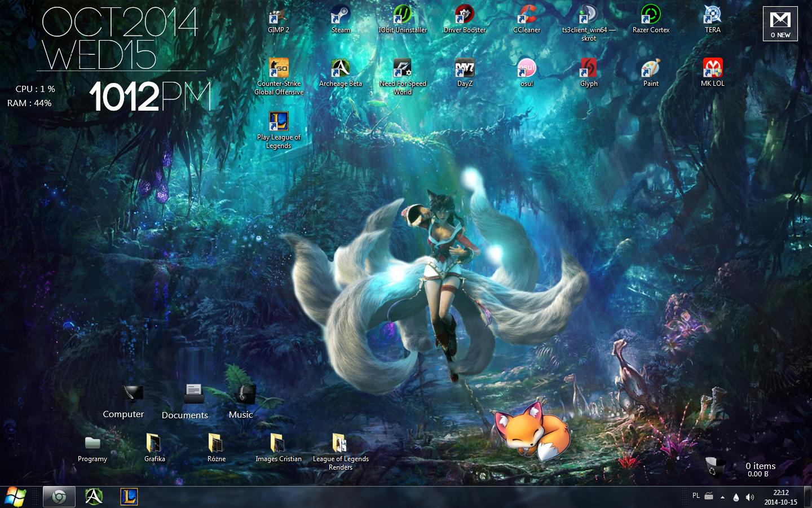
Task: Click the Archeage Beta desktop icon
Action: [341, 73]
